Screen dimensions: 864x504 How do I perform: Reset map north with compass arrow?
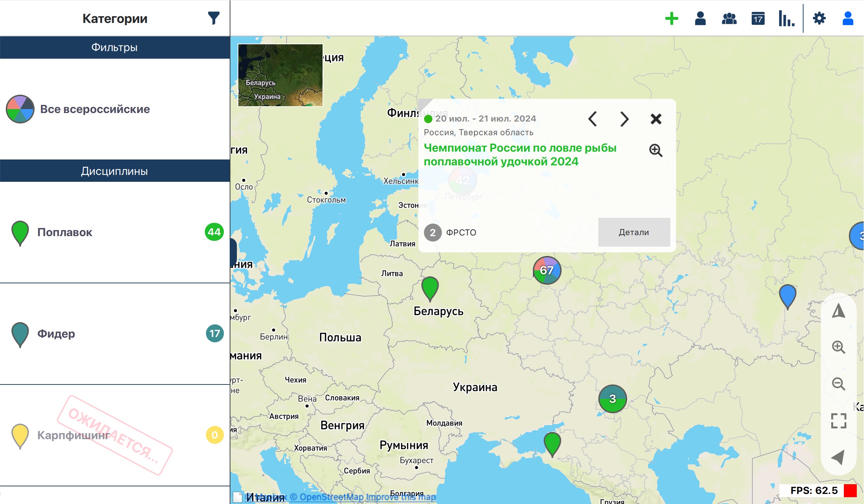click(x=838, y=311)
